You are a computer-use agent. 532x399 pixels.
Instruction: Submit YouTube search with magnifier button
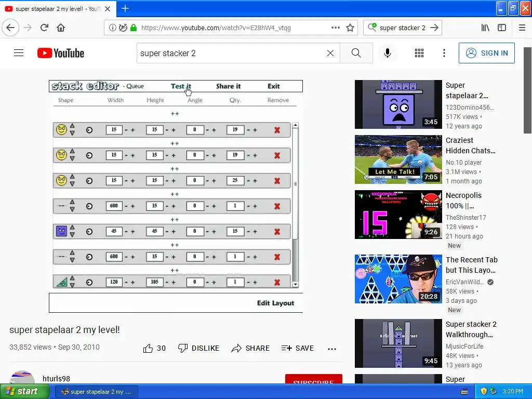[x=356, y=53]
